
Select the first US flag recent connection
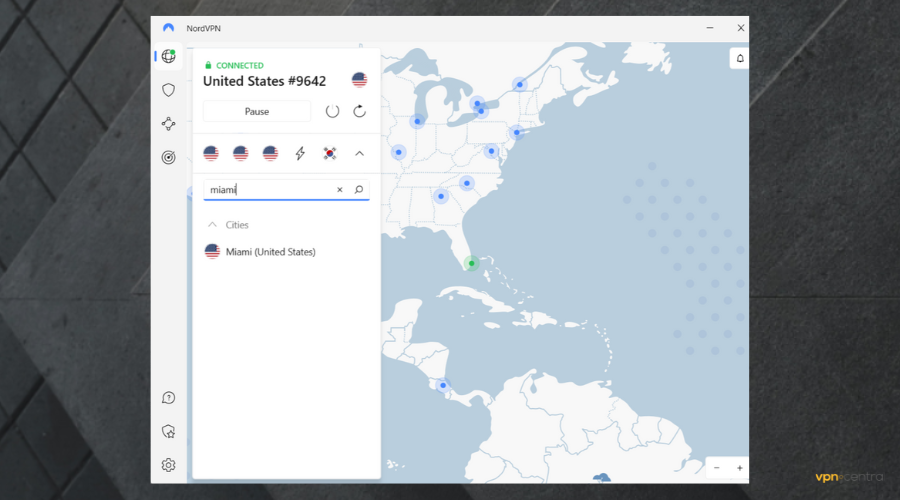click(x=211, y=153)
